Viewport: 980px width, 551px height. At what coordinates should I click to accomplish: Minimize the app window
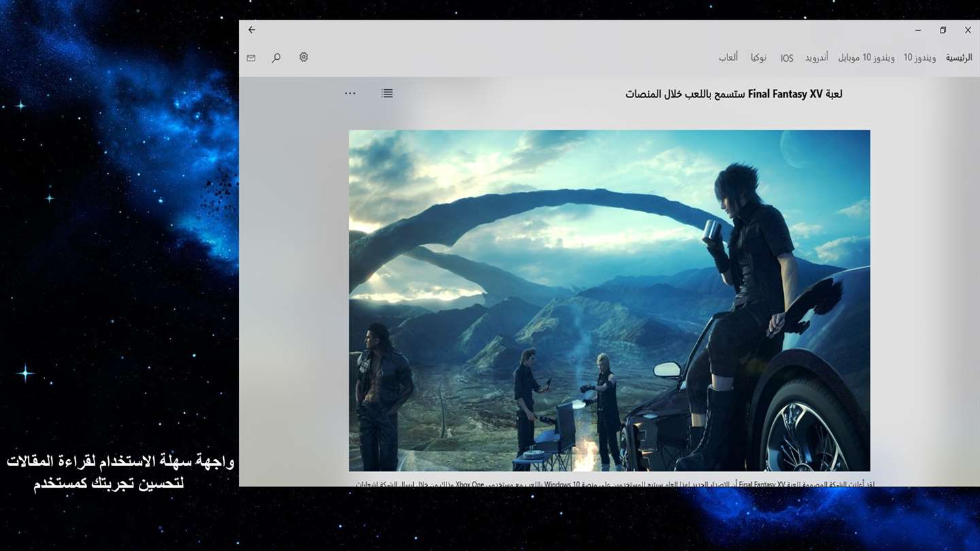coord(918,31)
